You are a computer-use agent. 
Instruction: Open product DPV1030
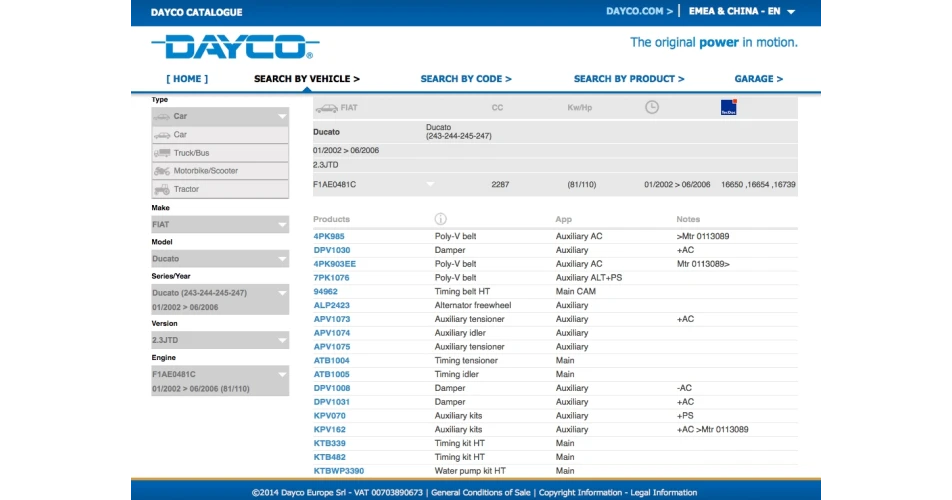(332, 250)
